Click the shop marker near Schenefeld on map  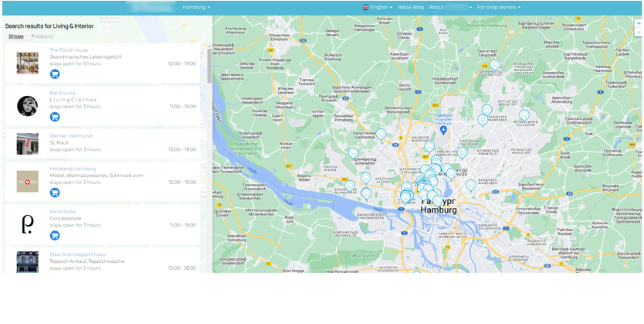(353, 153)
